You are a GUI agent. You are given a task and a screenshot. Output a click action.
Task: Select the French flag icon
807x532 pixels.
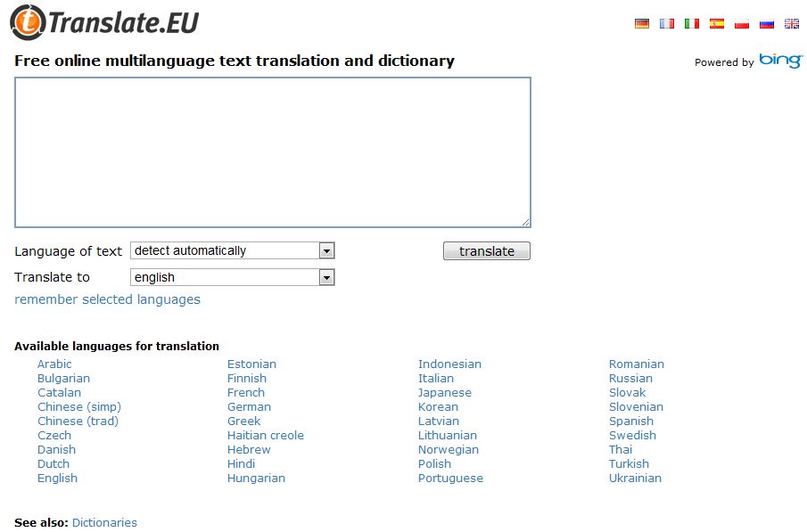tap(665, 24)
